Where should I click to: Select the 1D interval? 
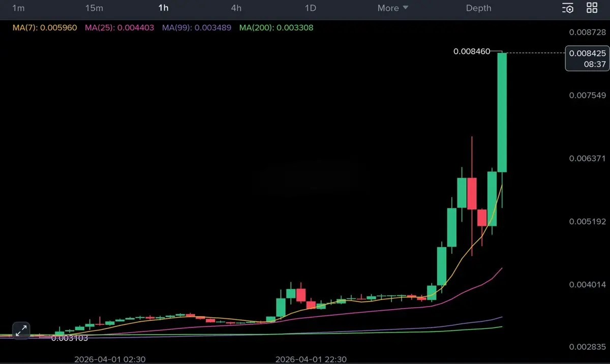click(x=310, y=8)
